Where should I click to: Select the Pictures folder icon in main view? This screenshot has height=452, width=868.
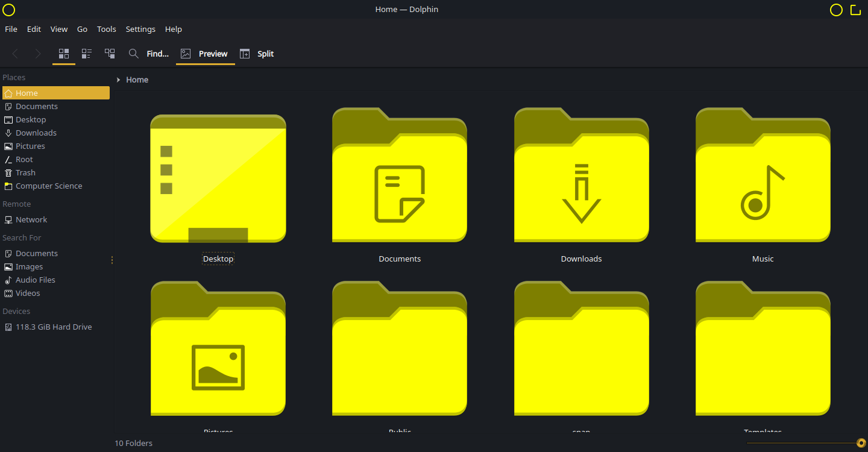[218, 348]
